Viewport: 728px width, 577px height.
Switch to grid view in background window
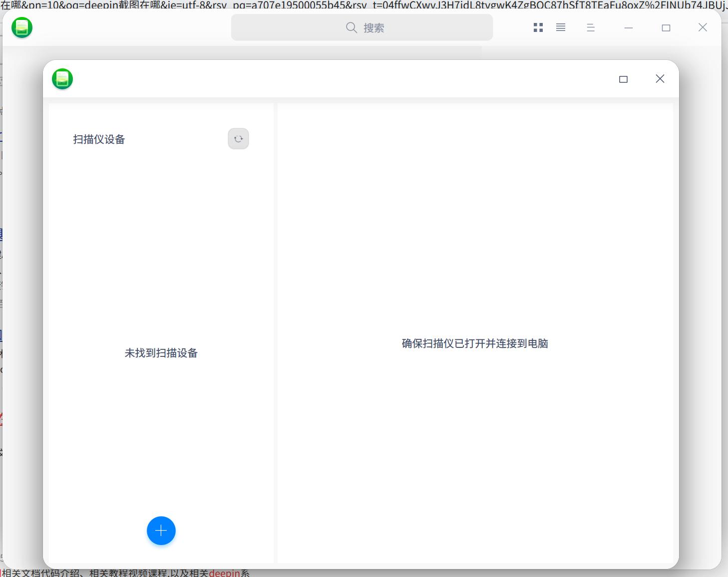[x=538, y=27]
